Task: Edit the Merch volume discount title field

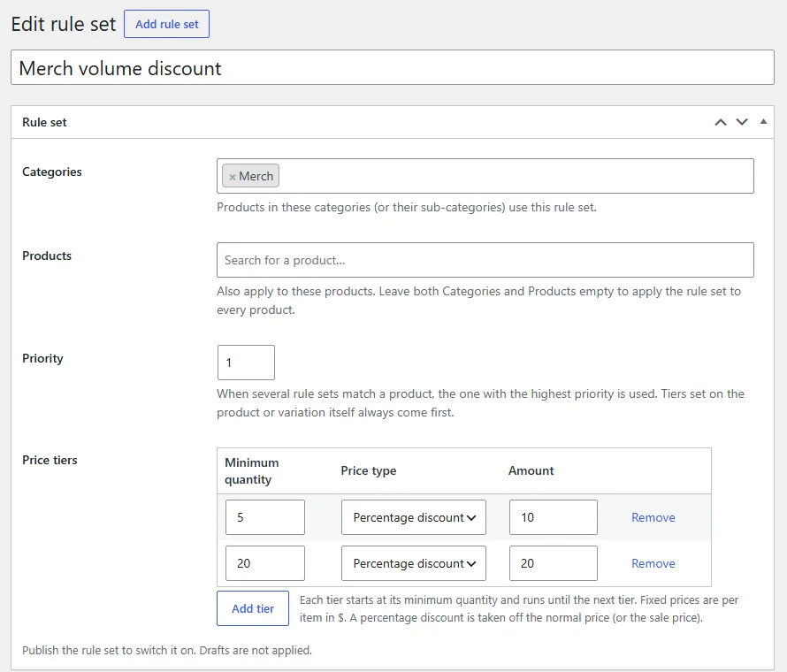Action: pos(393,67)
